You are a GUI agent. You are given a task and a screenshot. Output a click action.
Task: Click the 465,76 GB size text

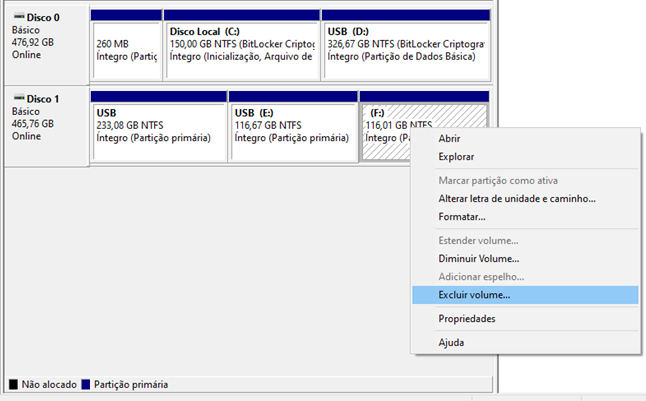tap(33, 124)
